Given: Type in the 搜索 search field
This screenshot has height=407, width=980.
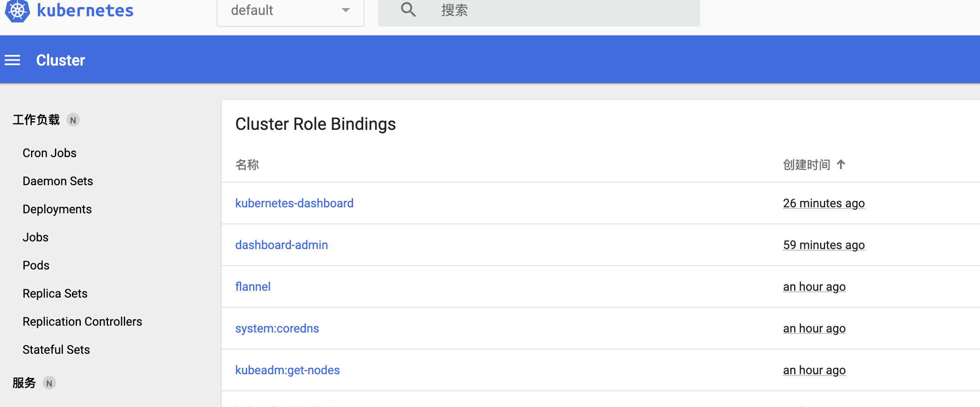Looking at the screenshot, I should 553,11.
